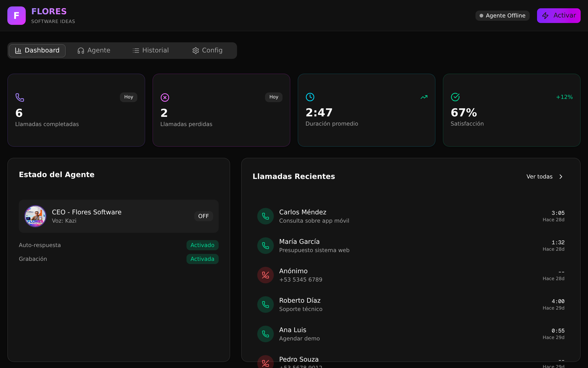Click the Agendar demo call description
The height and width of the screenshot is (368, 588).
pyautogui.click(x=299, y=339)
